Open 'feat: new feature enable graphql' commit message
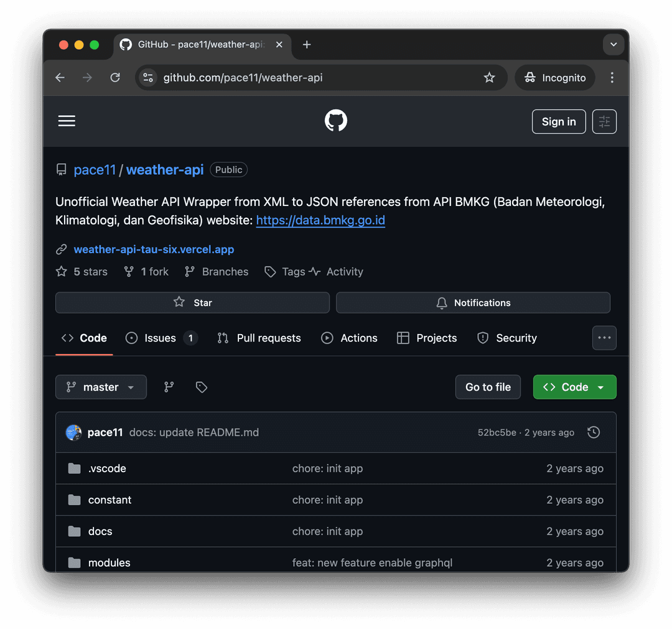The image size is (672, 629). (x=373, y=562)
